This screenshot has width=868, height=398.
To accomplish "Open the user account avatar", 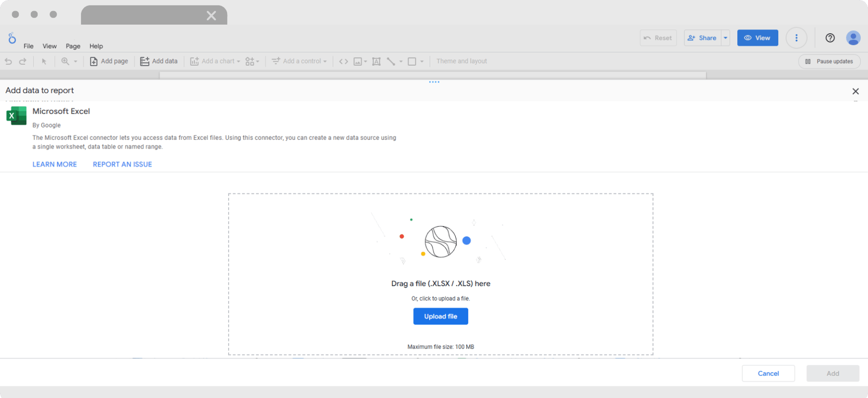I will (x=853, y=38).
